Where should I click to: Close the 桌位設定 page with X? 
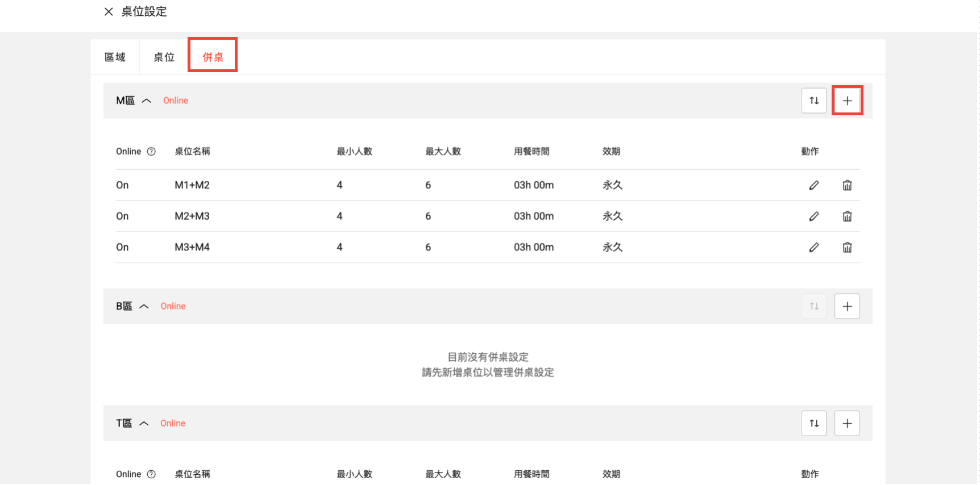coord(109,12)
